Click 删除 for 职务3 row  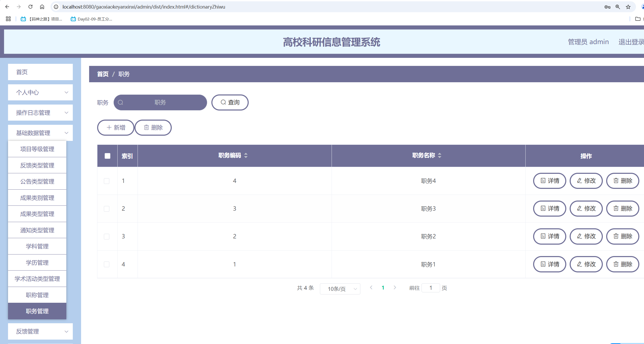point(623,209)
